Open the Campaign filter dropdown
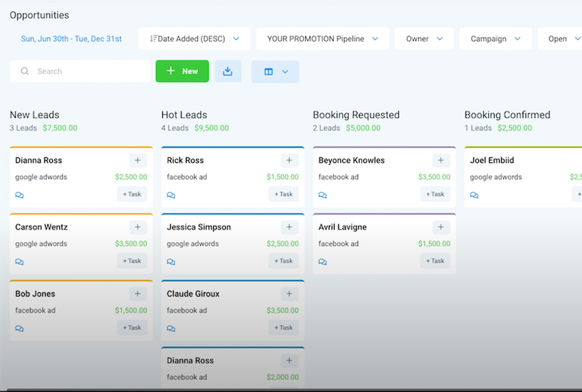Screen dimensions: 582x392 click(495, 39)
